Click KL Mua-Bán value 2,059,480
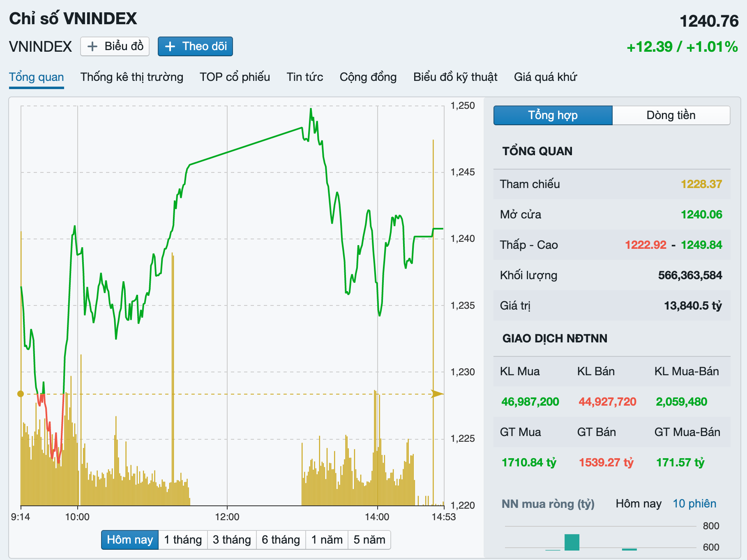Viewport: 747px width, 560px height. 682,402
